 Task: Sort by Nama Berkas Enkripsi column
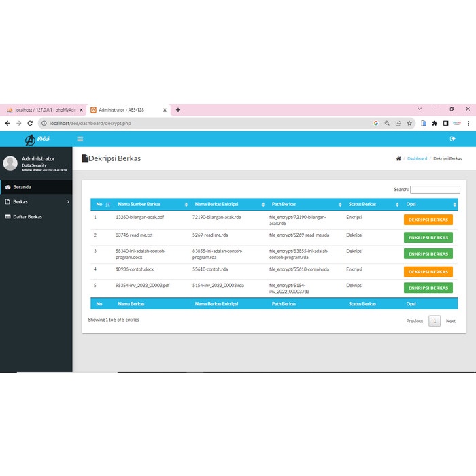[228, 204]
